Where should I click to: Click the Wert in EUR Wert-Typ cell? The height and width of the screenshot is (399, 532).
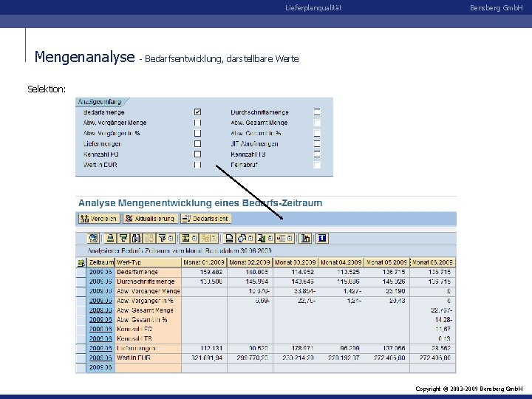[149, 358]
